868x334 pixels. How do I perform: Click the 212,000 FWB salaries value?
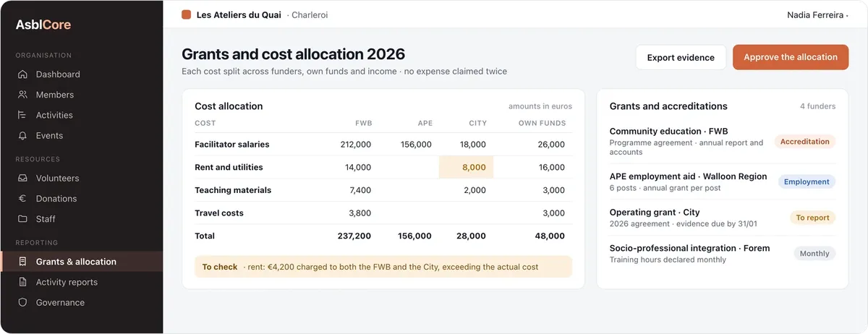[355, 145]
